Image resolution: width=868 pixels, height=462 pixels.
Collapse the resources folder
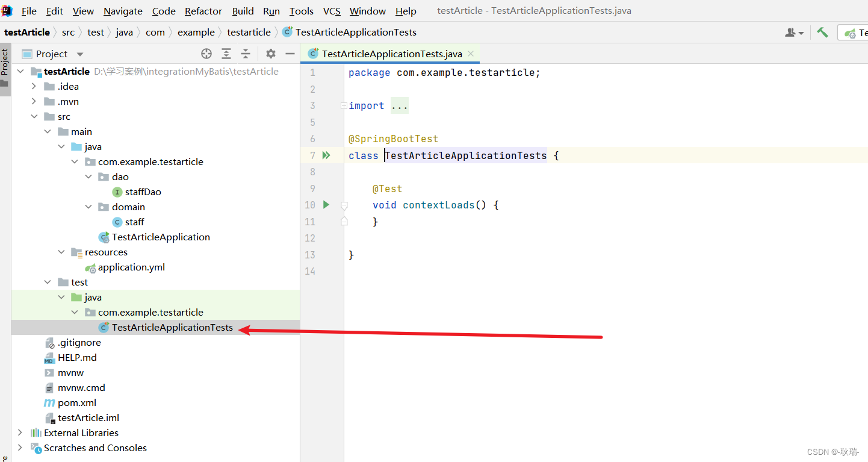coord(61,252)
